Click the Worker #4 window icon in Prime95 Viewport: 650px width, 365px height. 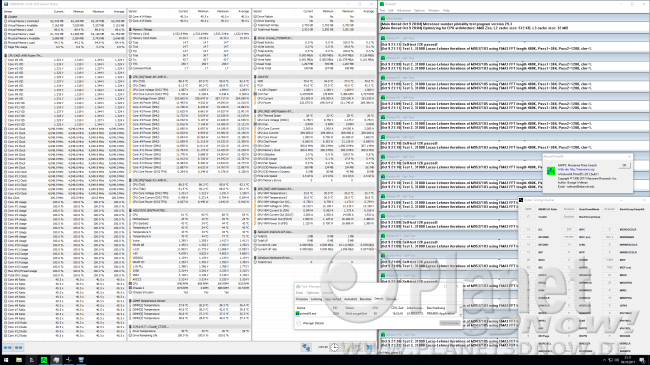click(x=383, y=97)
